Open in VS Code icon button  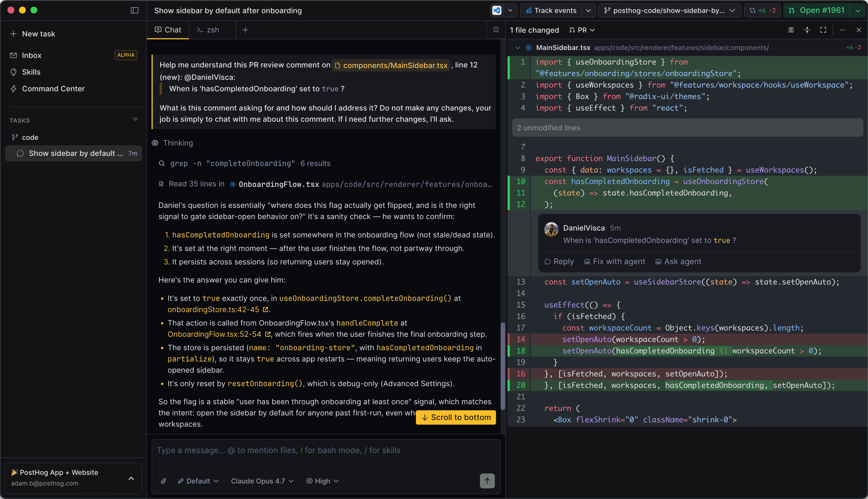point(497,10)
